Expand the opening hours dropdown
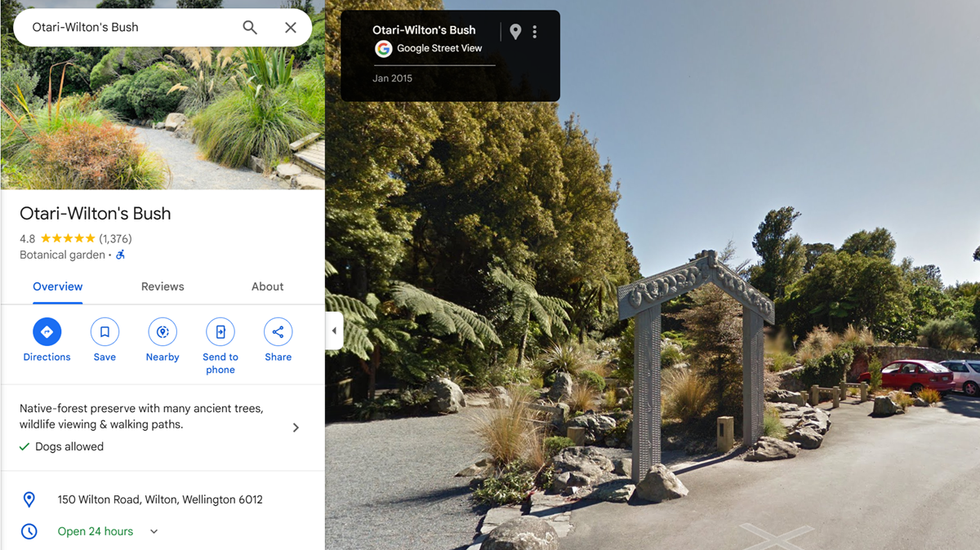Image resolution: width=980 pixels, height=550 pixels. click(x=154, y=531)
